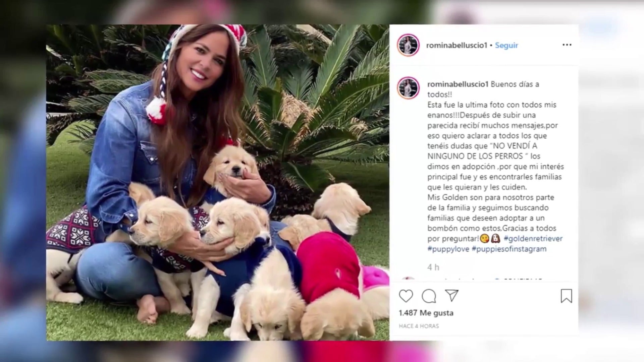This screenshot has width=644, height=362.
Task: Save the post with the bookmark icon
Action: click(x=566, y=296)
